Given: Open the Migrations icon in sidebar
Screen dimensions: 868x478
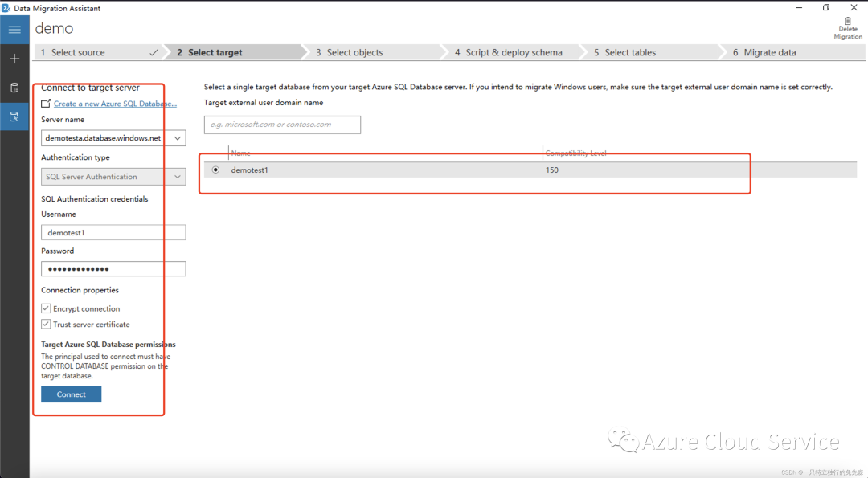Looking at the screenshot, I should point(14,116).
